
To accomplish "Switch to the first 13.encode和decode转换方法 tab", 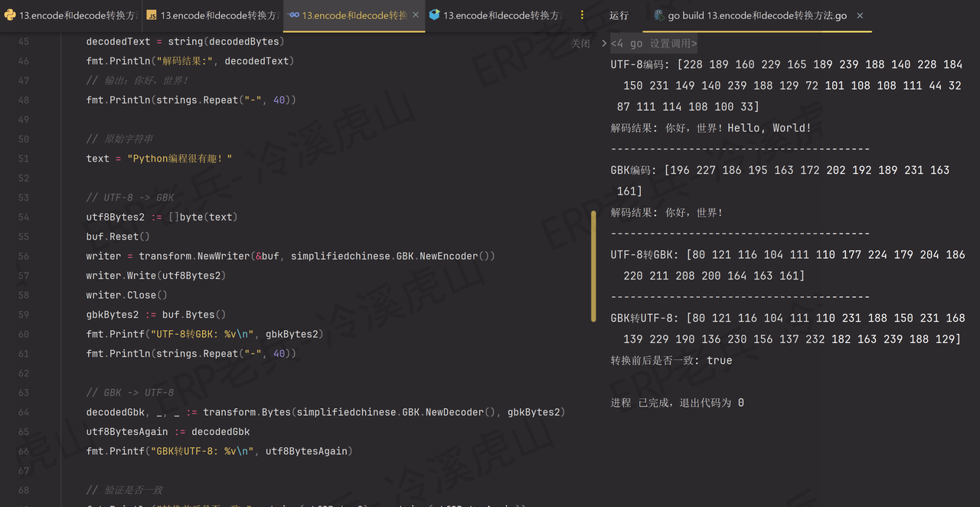I will point(69,15).
